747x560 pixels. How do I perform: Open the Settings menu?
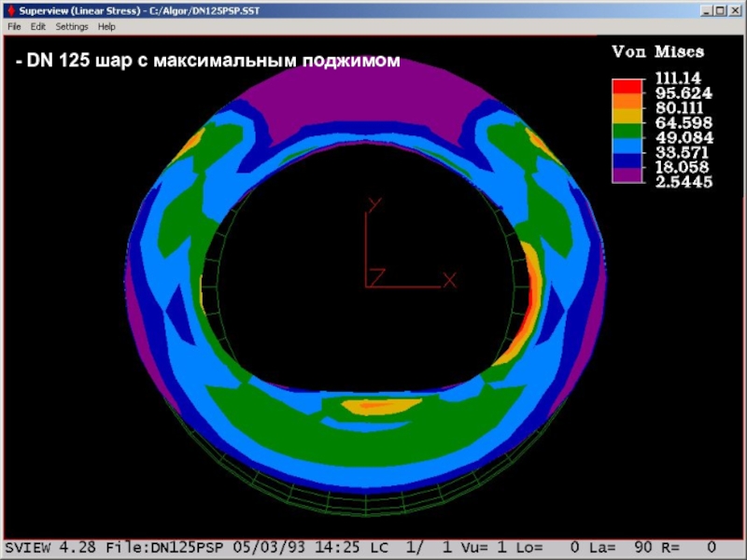(x=72, y=27)
